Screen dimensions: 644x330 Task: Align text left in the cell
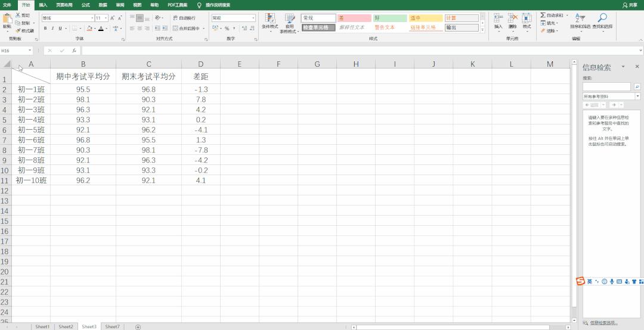coord(132,29)
